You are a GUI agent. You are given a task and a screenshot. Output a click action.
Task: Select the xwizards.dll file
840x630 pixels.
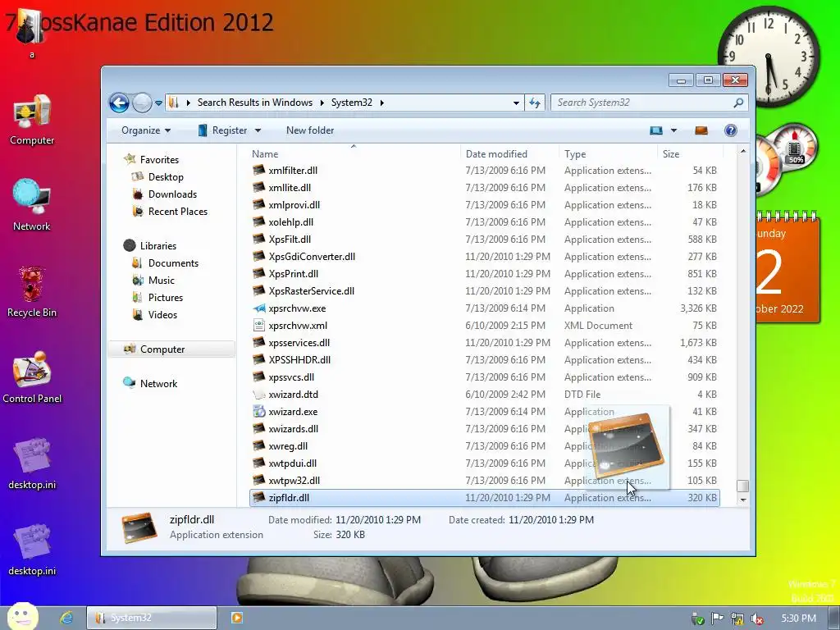(294, 428)
